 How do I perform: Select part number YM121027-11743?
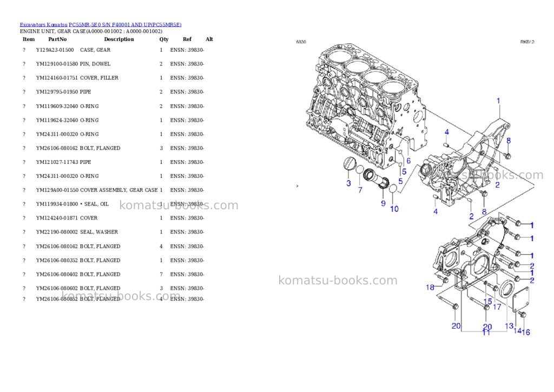(57, 162)
